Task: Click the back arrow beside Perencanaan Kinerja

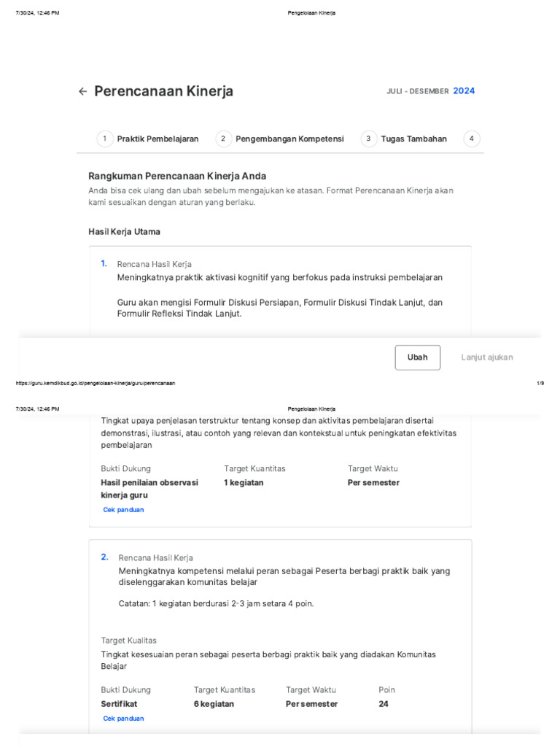Action: tap(82, 91)
